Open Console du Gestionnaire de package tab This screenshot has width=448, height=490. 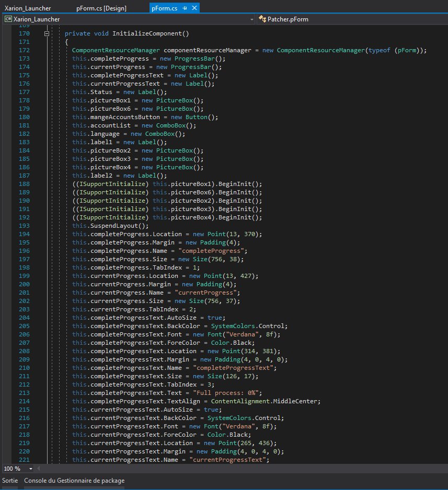[74, 480]
